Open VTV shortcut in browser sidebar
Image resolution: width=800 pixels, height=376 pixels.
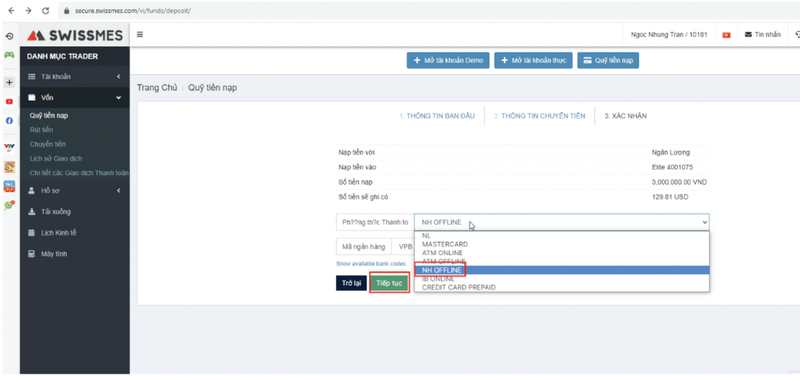tap(9, 147)
